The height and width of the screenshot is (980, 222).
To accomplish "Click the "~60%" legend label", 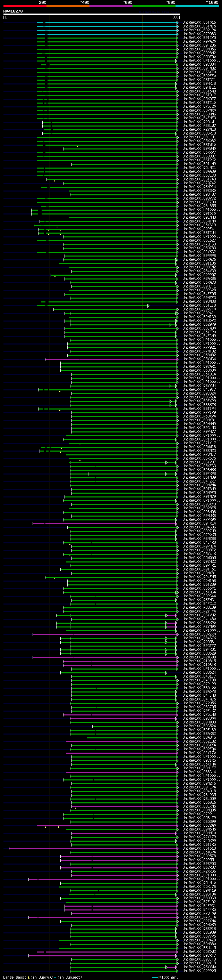I will (x=128, y=2).
